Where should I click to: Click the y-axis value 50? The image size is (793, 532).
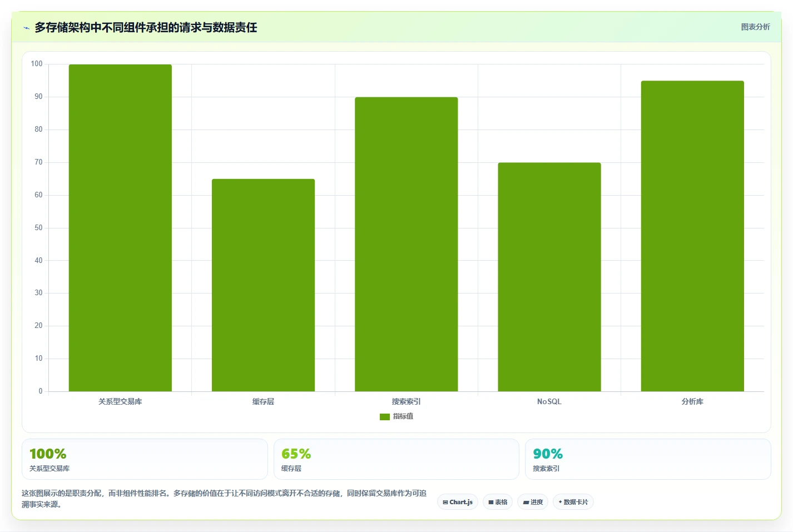[x=38, y=227]
